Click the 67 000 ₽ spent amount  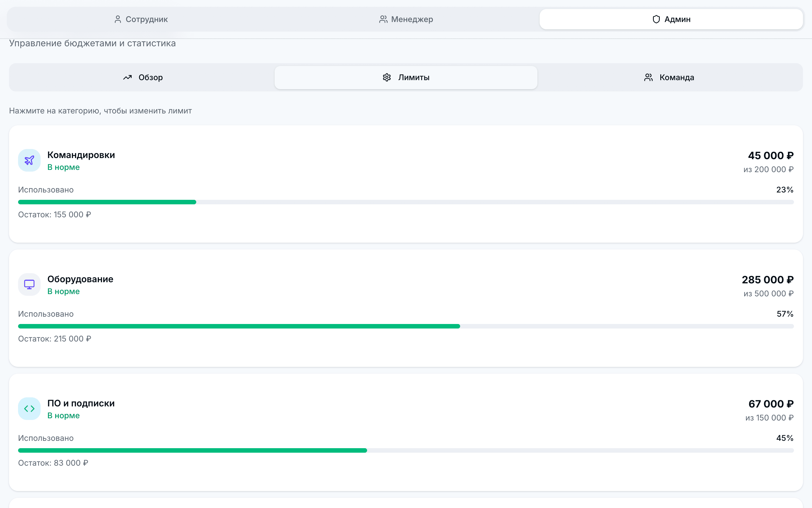click(x=771, y=404)
